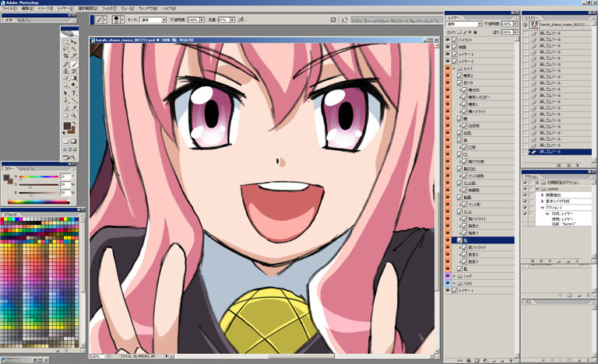Select the Clone Stamp tool
The width and height of the screenshot is (598, 364).
pyautogui.click(x=66, y=71)
